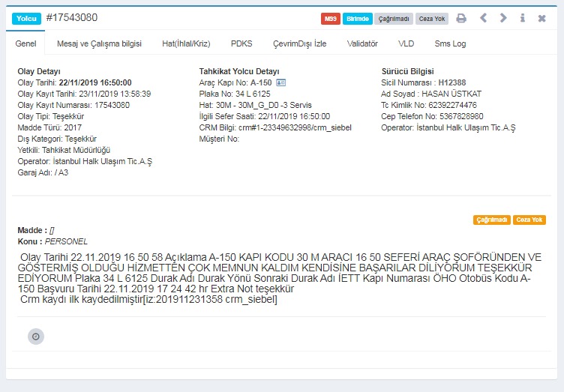Image resolution: width=564 pixels, height=392 pixels.
Task: Click Plaka No: 34 L 6125
Action: (235, 94)
